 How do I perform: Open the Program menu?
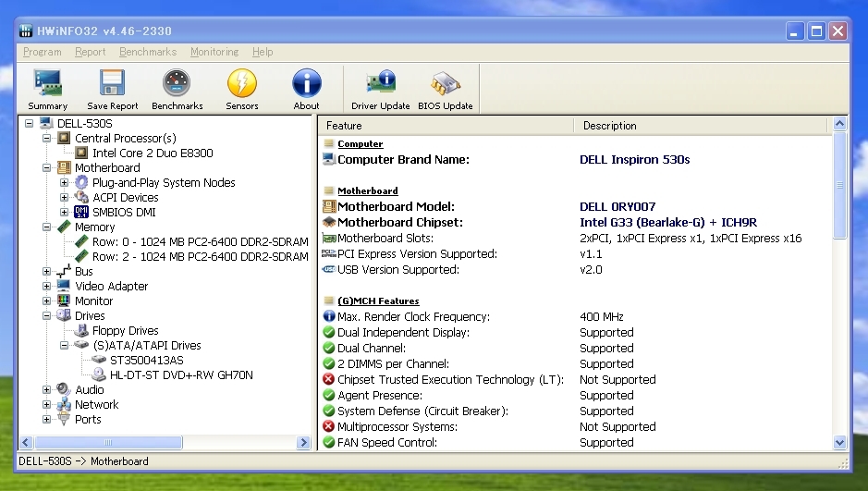42,53
